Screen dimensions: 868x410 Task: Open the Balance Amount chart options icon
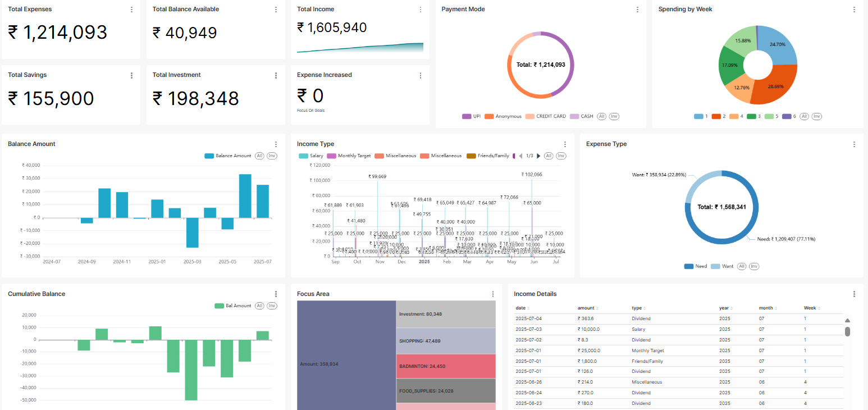point(276,144)
